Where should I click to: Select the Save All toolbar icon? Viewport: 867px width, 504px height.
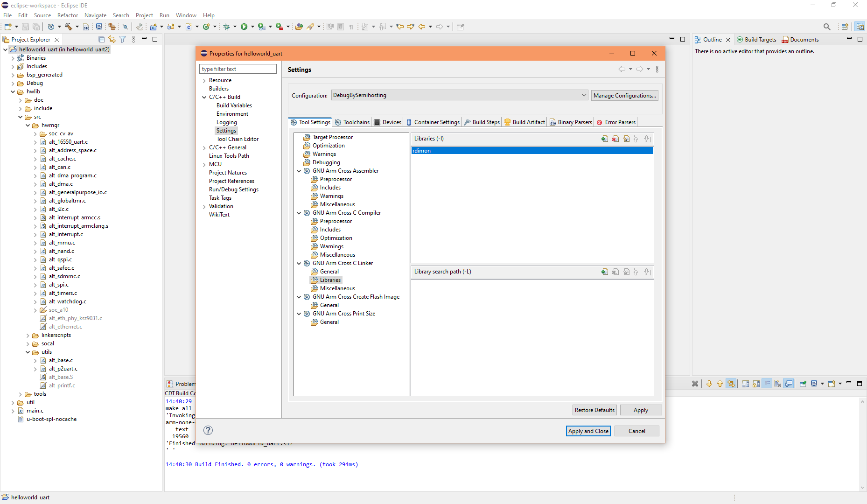tap(36, 27)
